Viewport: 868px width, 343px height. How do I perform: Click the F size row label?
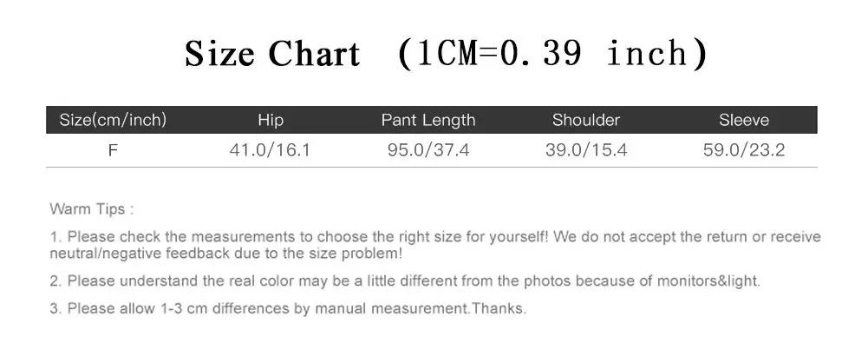[113, 150]
